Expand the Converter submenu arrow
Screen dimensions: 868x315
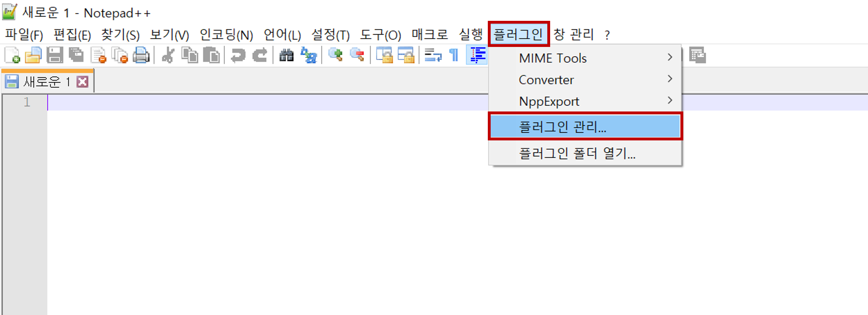pos(670,79)
